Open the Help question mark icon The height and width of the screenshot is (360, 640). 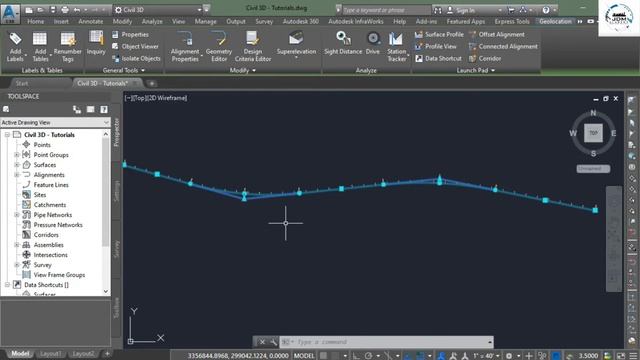click(546, 10)
